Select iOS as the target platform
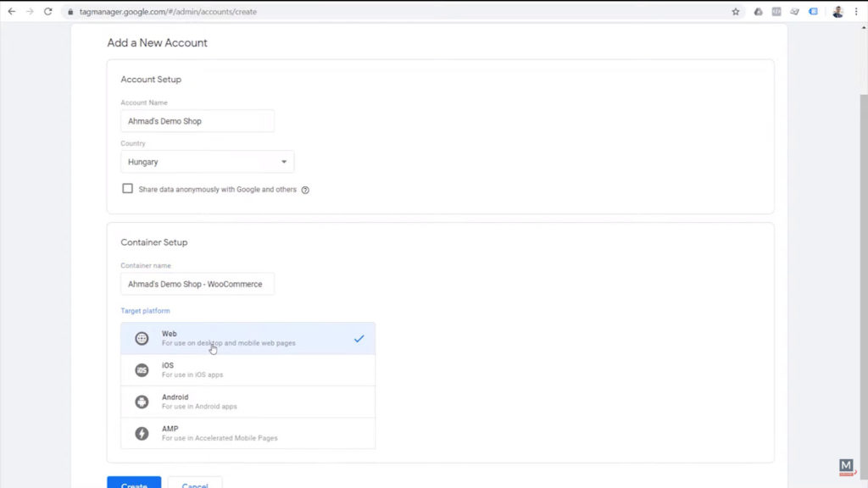 [x=248, y=369]
